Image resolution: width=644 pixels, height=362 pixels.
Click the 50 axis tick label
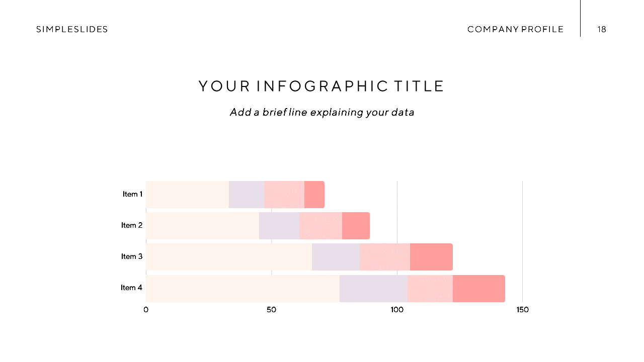(271, 310)
